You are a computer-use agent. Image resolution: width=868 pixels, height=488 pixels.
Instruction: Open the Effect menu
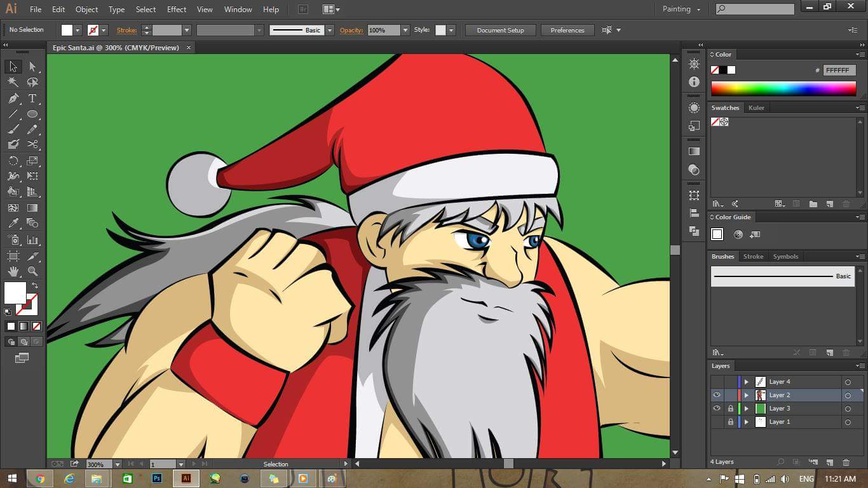coord(177,10)
